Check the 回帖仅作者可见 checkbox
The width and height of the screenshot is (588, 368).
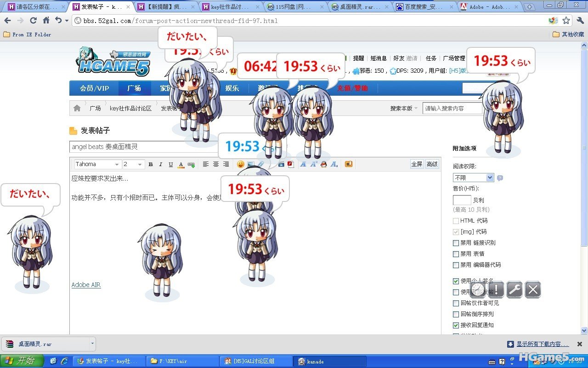(x=456, y=303)
